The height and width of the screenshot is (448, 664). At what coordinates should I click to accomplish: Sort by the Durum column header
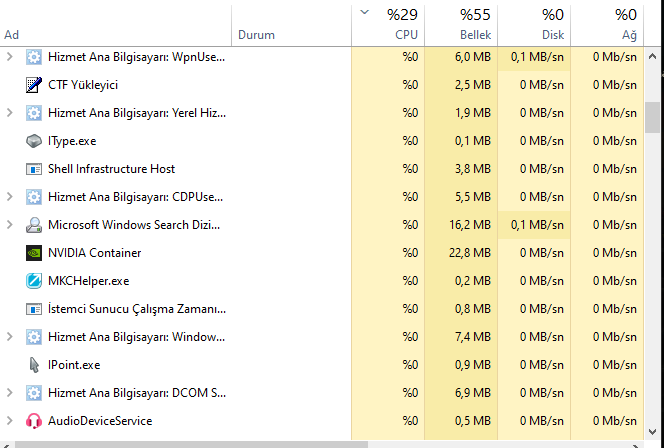pyautogui.click(x=291, y=25)
